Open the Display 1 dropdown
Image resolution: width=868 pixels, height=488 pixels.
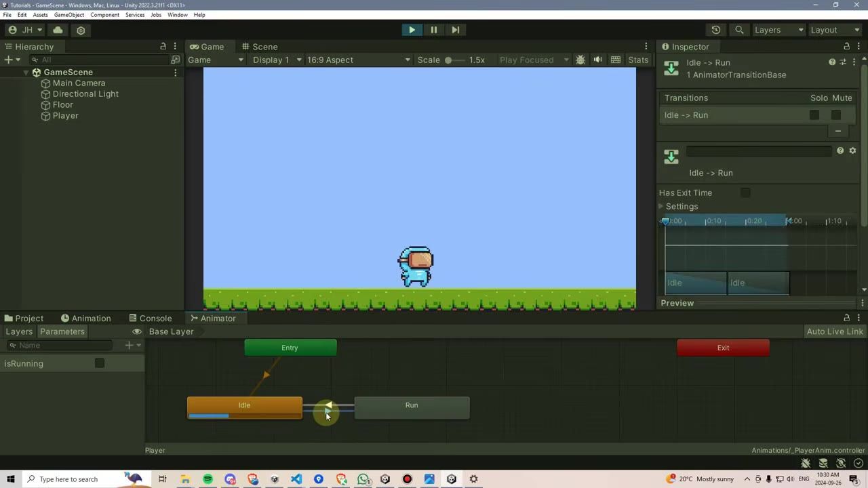tap(277, 60)
